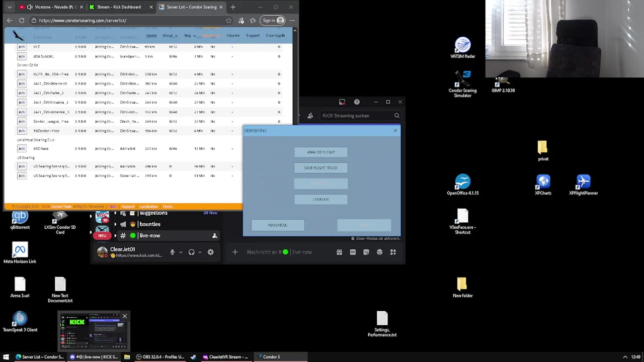
Task: Toggle the Discord headphones deafen icon
Action: pos(191,252)
